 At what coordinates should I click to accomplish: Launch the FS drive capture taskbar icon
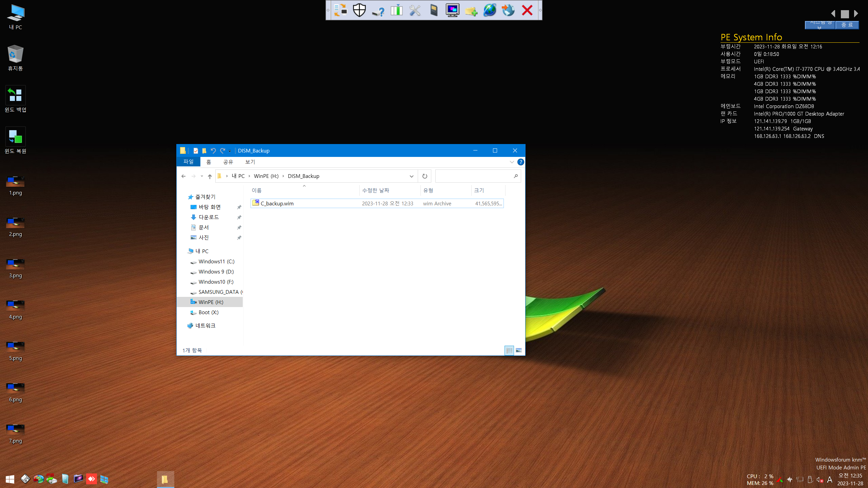[x=52, y=479]
